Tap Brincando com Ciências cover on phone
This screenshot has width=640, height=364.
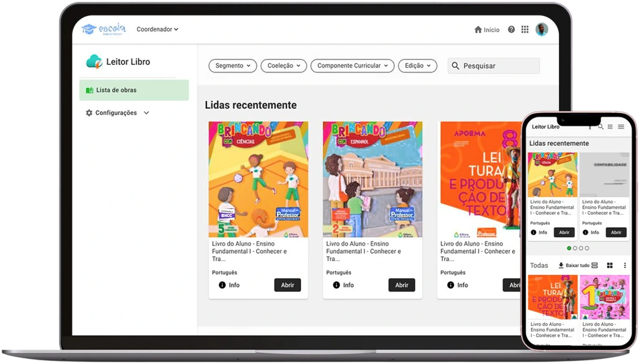(x=553, y=175)
